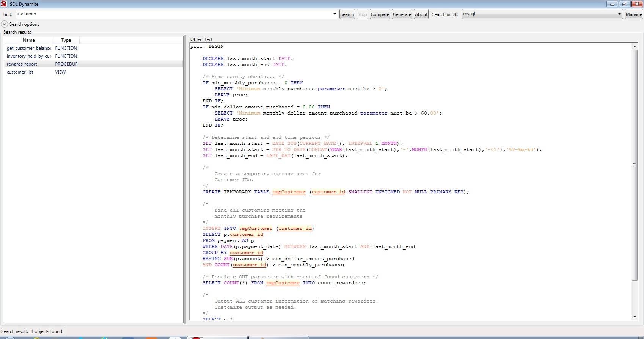644x339 pixels.
Task: Click the Stop button
Action: 362,14
